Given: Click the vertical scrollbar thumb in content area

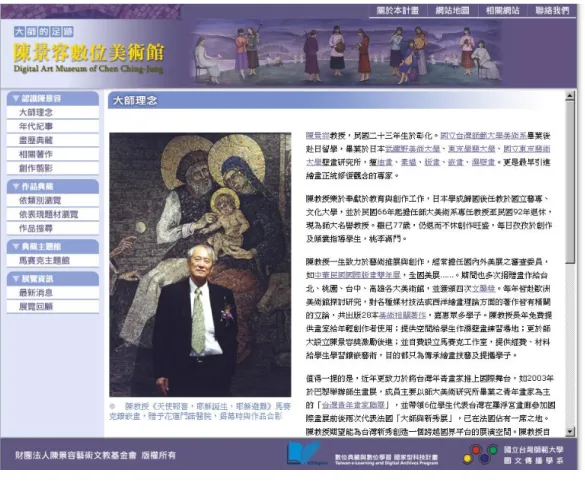Looking at the screenshot, I should coord(570,182).
